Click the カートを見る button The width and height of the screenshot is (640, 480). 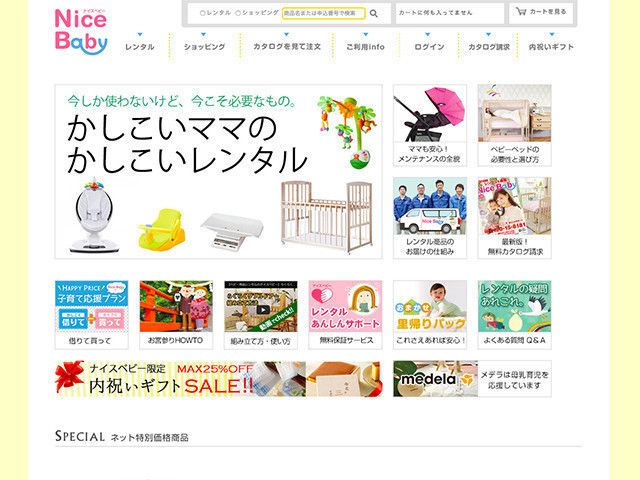[541, 13]
